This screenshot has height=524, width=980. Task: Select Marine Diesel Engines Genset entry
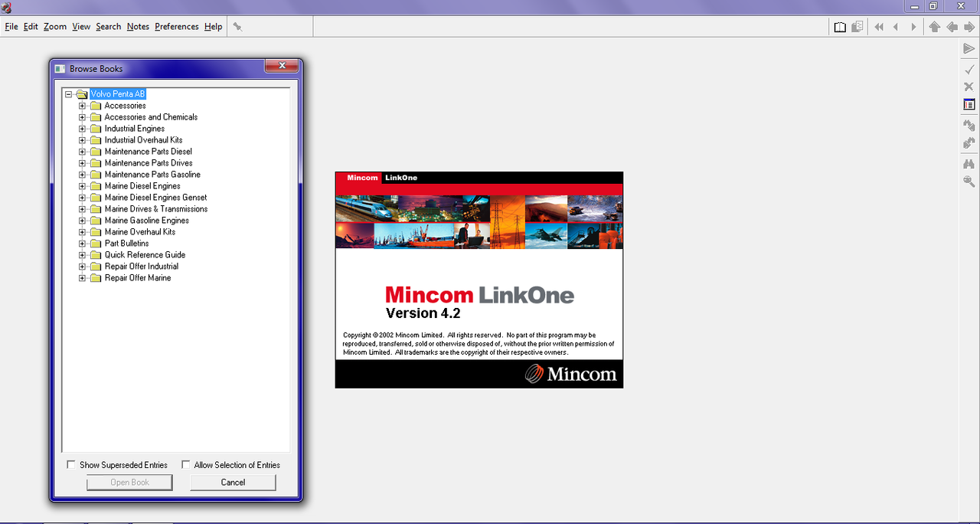pos(156,198)
